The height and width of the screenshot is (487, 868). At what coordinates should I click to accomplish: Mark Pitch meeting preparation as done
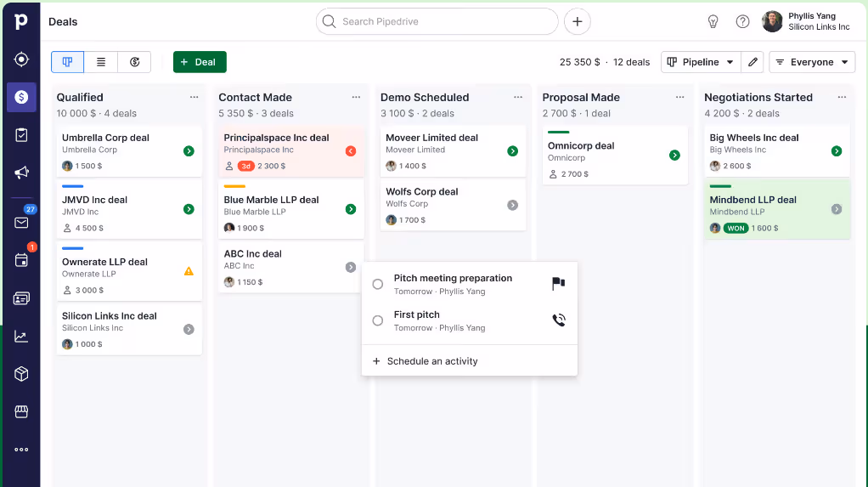[378, 284]
